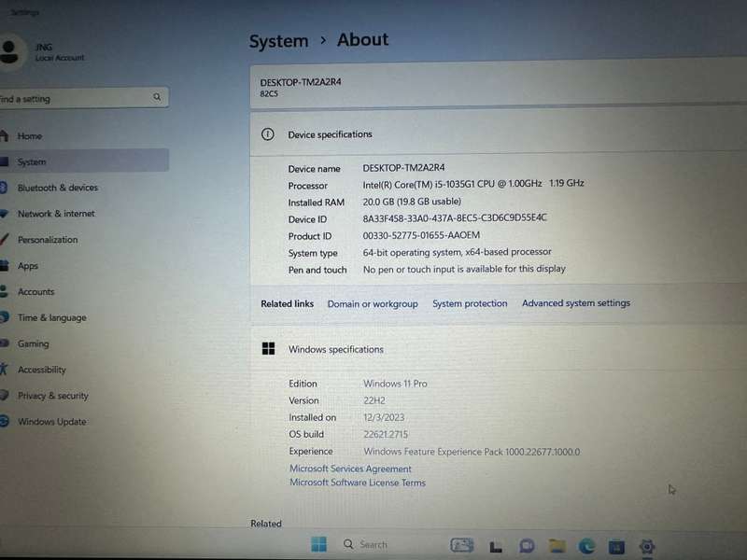Click the user profile avatar
The width and height of the screenshot is (747, 560).
[x=9, y=51]
